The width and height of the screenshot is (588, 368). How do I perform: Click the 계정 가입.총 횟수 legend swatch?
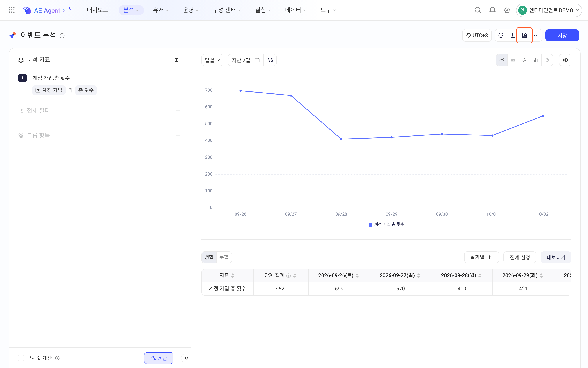coord(370,225)
